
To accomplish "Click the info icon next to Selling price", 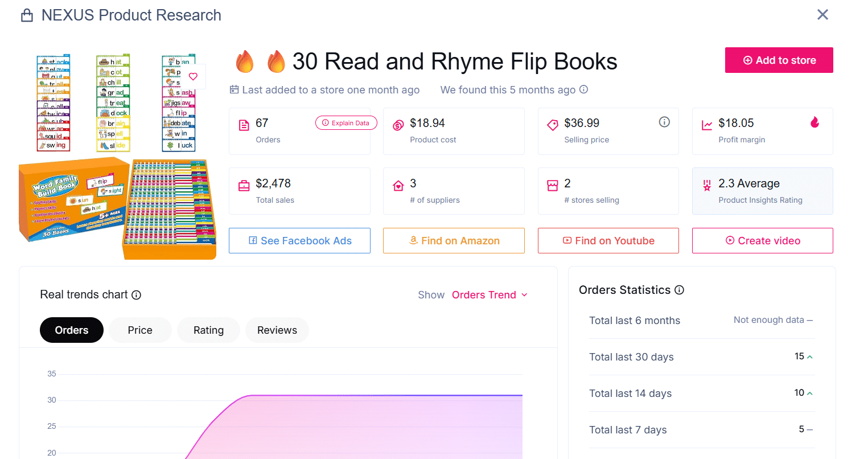I will (x=664, y=121).
